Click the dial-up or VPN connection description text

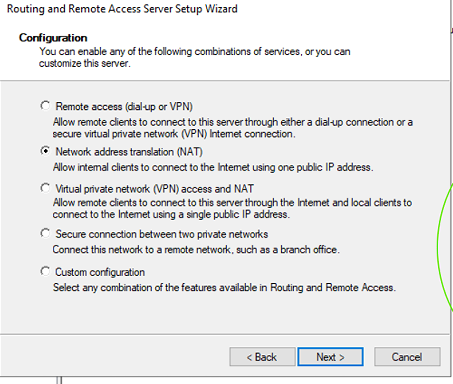click(x=233, y=128)
